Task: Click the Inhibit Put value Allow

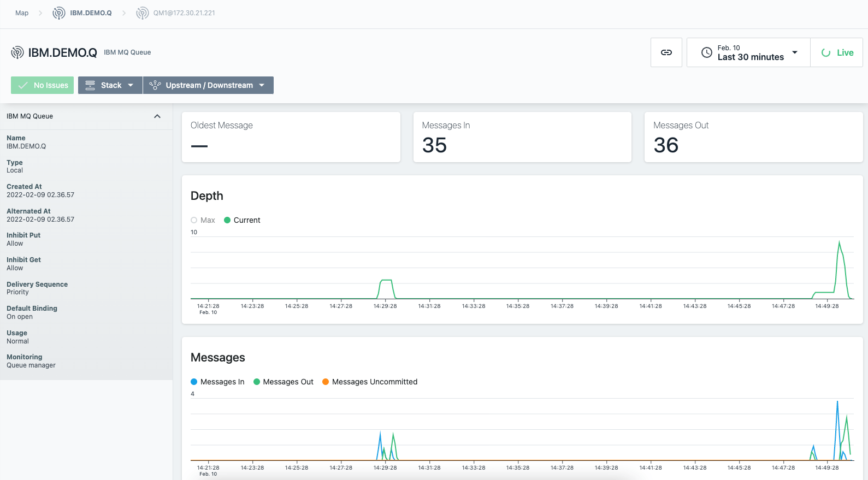Action: tap(15, 244)
